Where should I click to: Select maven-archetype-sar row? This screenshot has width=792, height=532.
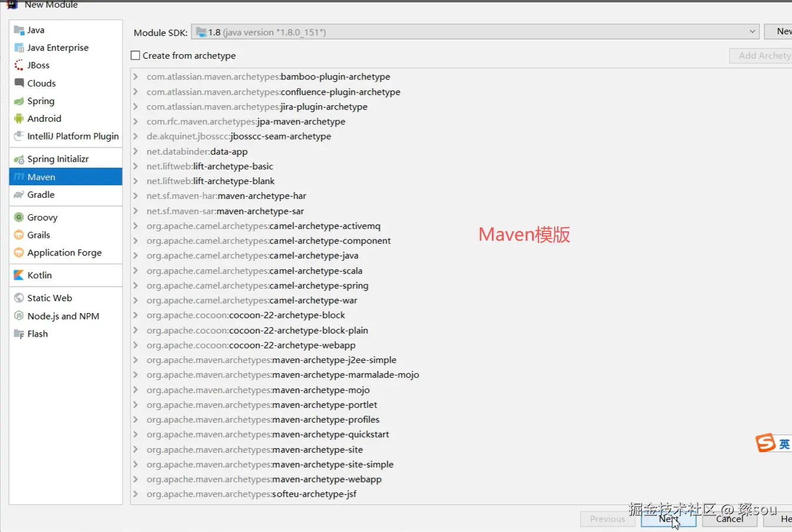[x=461, y=211]
